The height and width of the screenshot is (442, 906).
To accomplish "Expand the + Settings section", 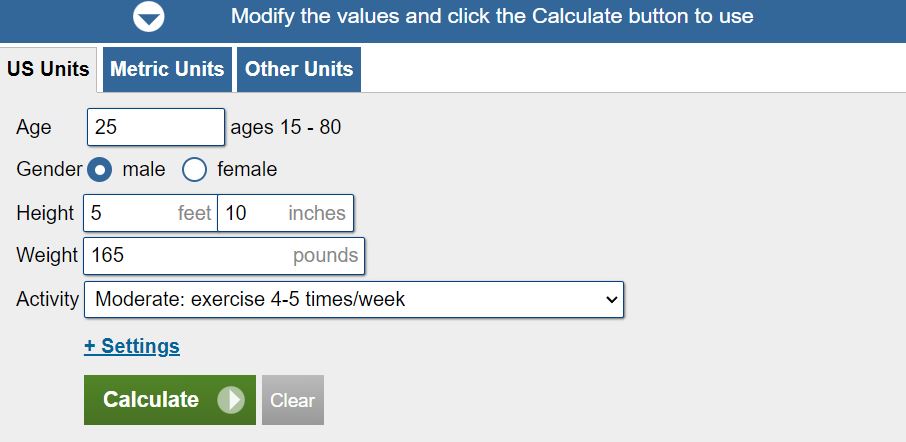I will point(132,346).
